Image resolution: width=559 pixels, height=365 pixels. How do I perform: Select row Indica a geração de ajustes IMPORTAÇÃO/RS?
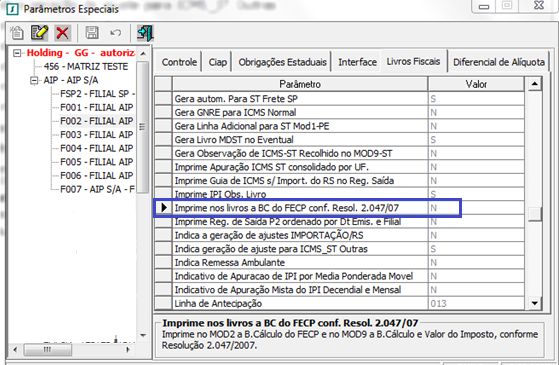[339, 235]
